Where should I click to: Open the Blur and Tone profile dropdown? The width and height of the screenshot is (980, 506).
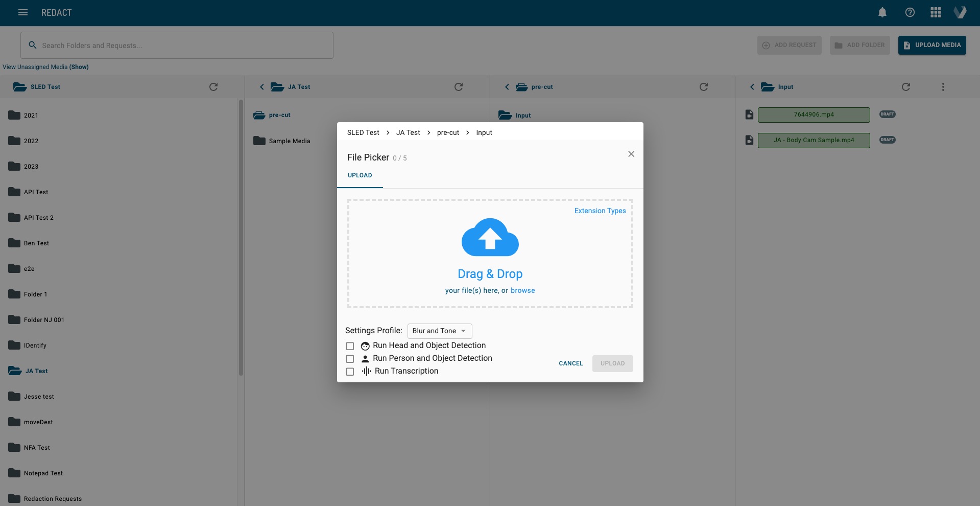point(439,331)
